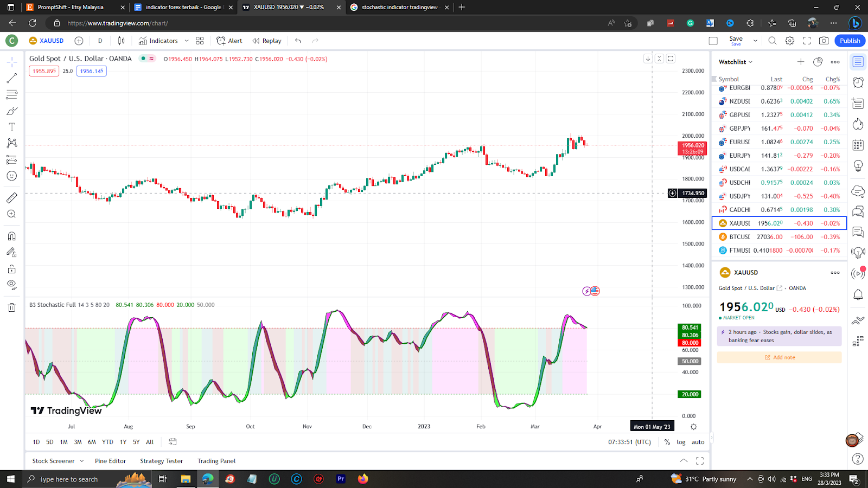Open indicator templates grid icon
Image resolution: width=868 pixels, height=488 pixels.
coord(200,41)
